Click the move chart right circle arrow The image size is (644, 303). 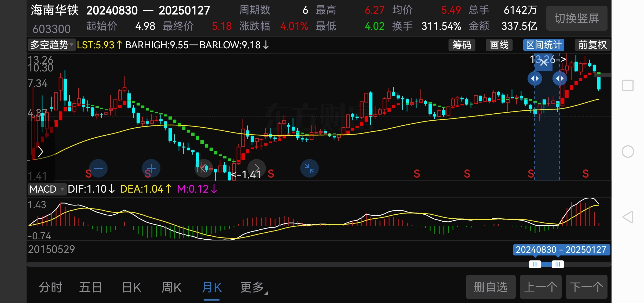click(257, 168)
